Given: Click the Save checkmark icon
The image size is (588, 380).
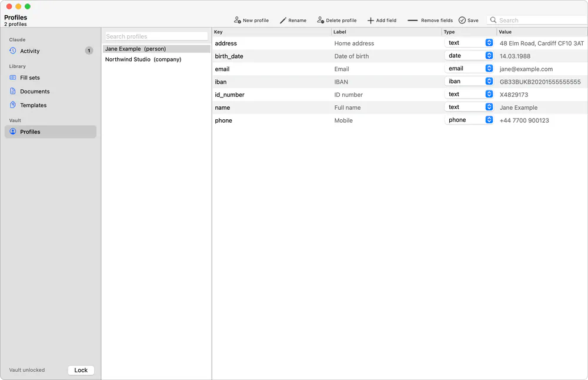Looking at the screenshot, I should tap(462, 20).
